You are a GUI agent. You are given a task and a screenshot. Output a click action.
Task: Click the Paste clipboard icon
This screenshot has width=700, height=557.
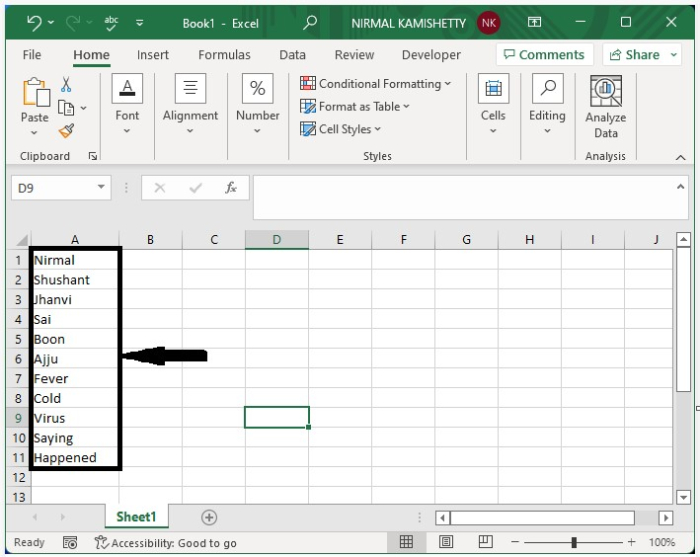point(36,92)
